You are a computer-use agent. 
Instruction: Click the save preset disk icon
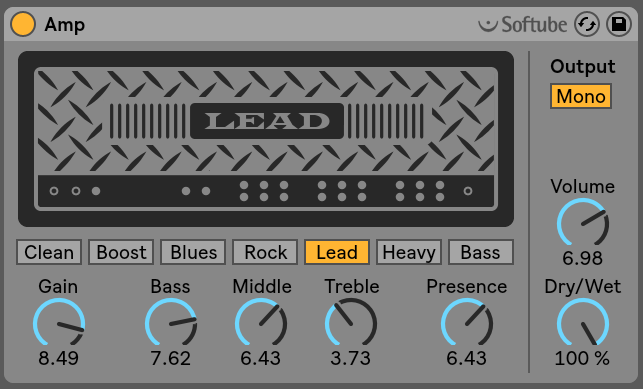[619, 24]
